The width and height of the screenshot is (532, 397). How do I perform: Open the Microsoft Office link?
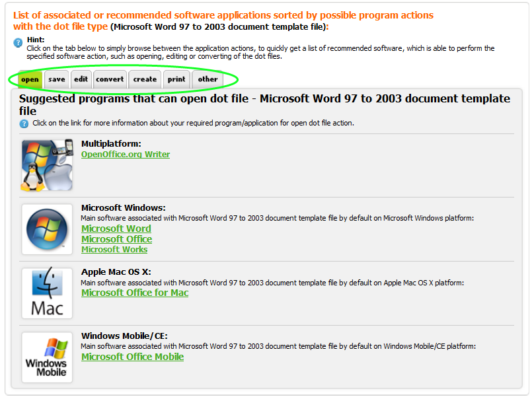click(x=116, y=239)
